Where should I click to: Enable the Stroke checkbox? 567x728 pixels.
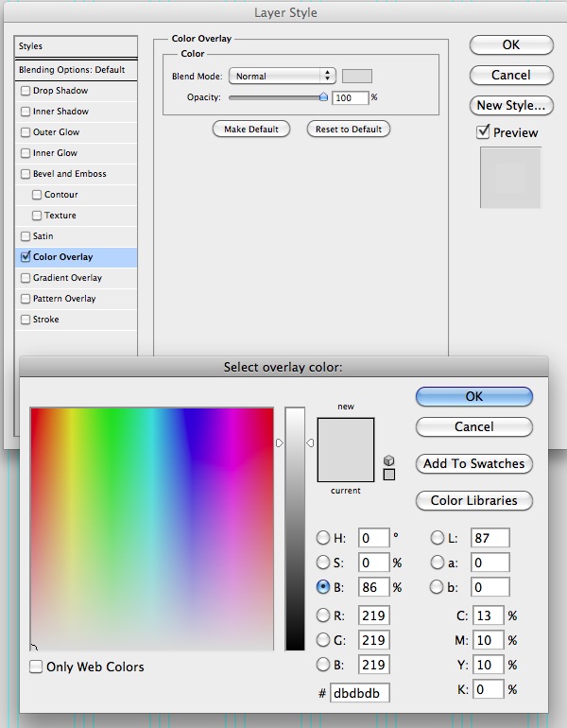pyautogui.click(x=26, y=320)
